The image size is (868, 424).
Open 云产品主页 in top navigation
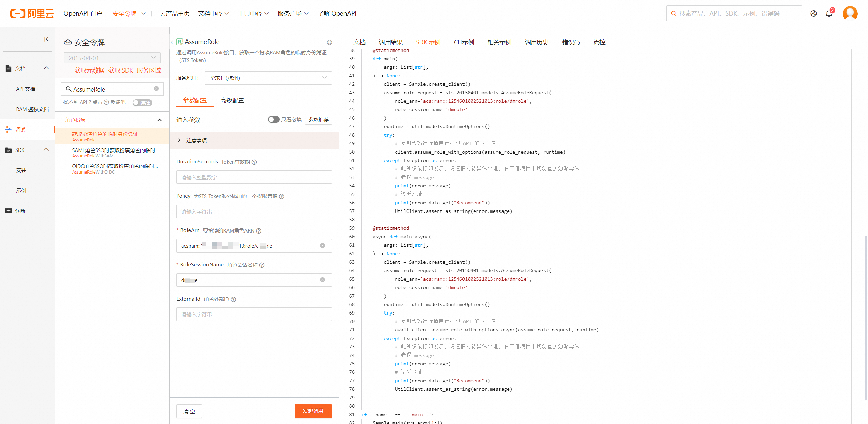[x=175, y=14]
